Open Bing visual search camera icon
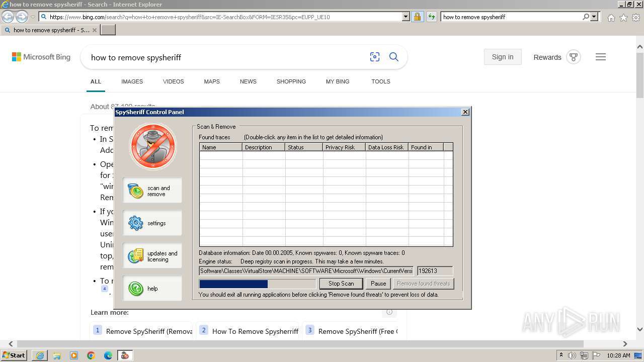644x362 pixels. [375, 57]
